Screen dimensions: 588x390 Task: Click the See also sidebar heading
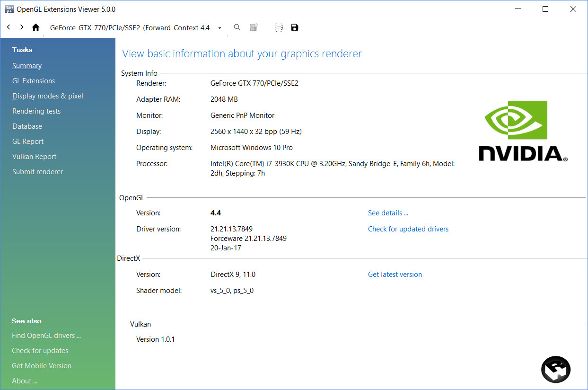[x=26, y=321]
